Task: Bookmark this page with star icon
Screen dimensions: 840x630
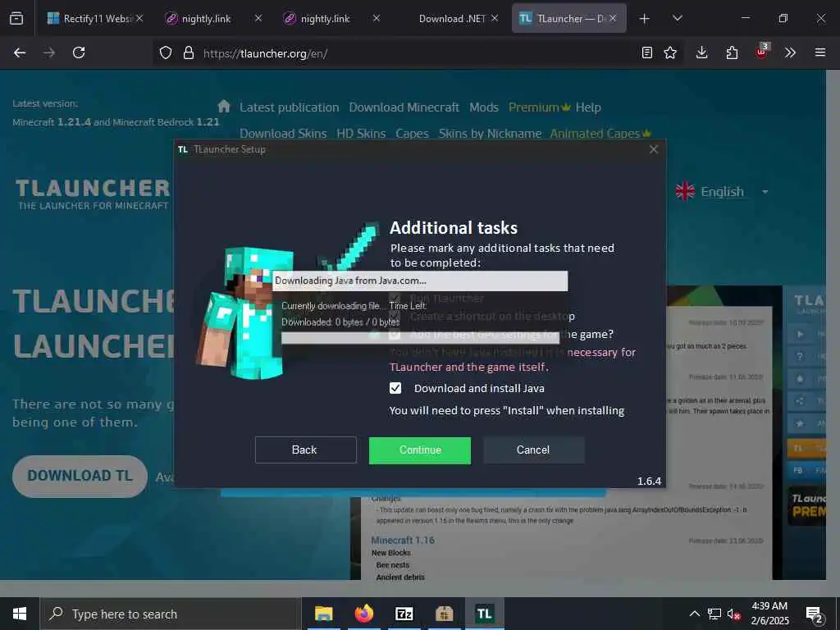Action: (669, 52)
